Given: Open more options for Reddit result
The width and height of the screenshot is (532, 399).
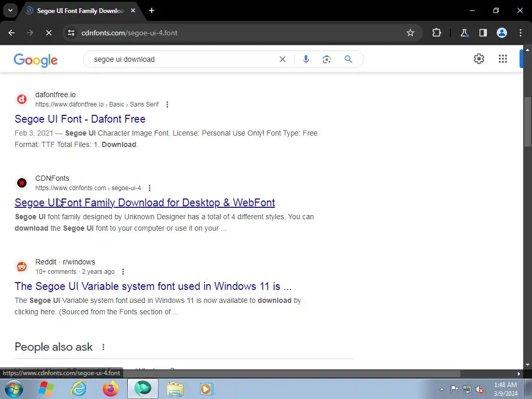Looking at the screenshot, I should pyautogui.click(x=123, y=272).
